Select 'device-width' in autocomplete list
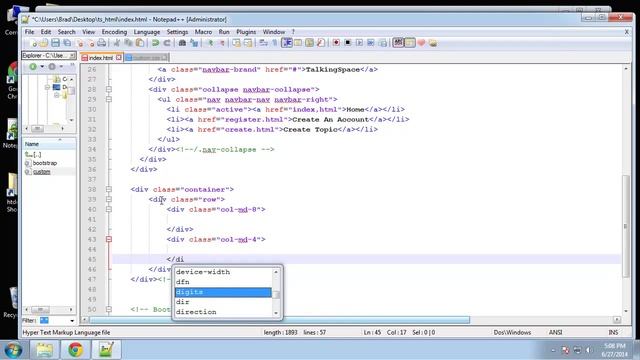 point(223,272)
